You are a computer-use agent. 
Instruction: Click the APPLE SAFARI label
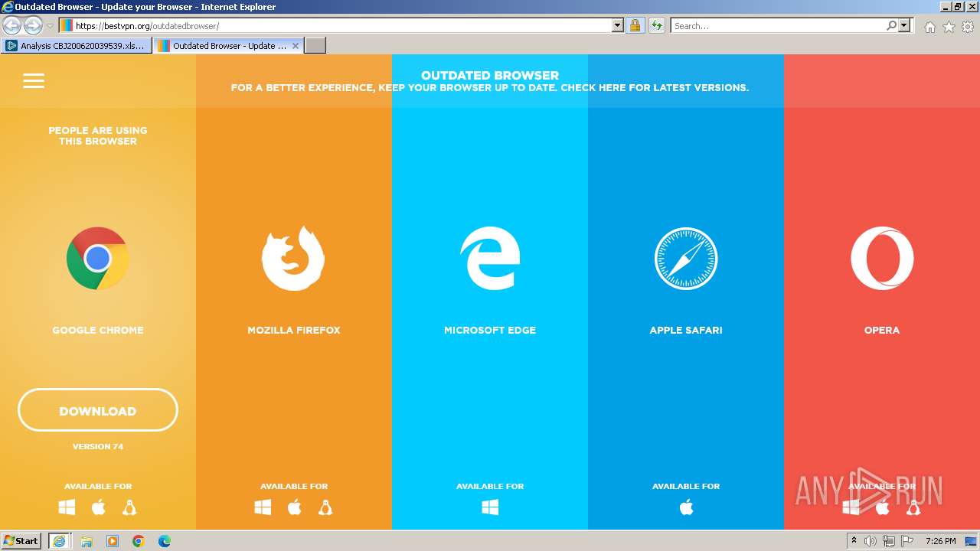point(686,331)
